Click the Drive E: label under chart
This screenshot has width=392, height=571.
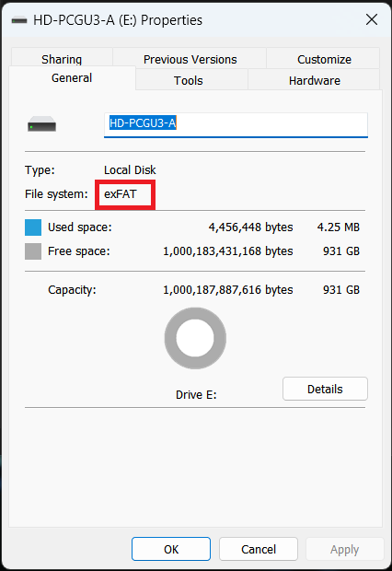click(x=196, y=395)
